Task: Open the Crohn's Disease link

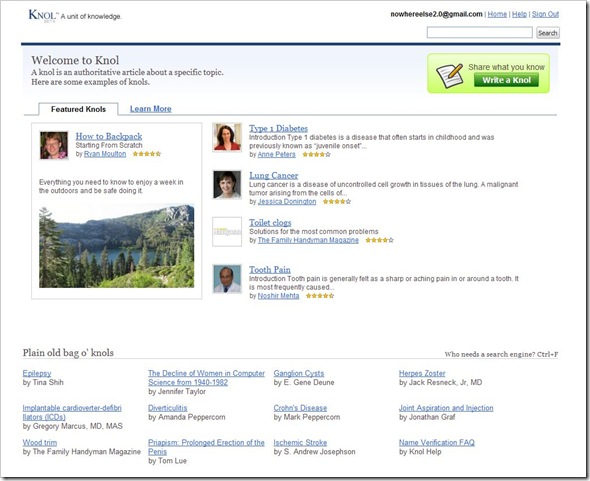Action: [300, 408]
